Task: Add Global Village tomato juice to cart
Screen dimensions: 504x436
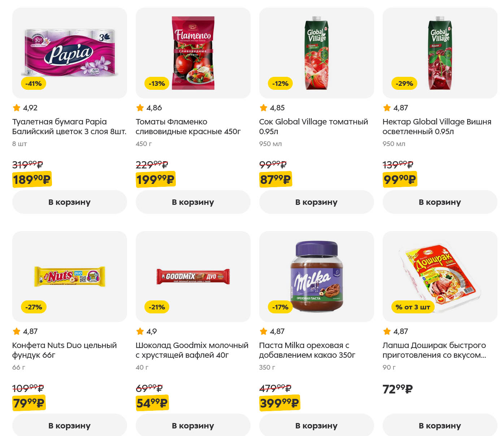Action: 317,202
